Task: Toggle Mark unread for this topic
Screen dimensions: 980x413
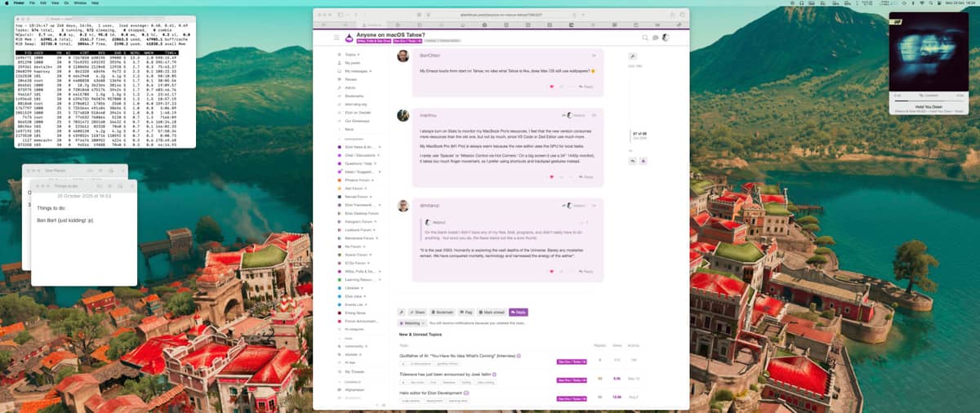Action: [492, 312]
